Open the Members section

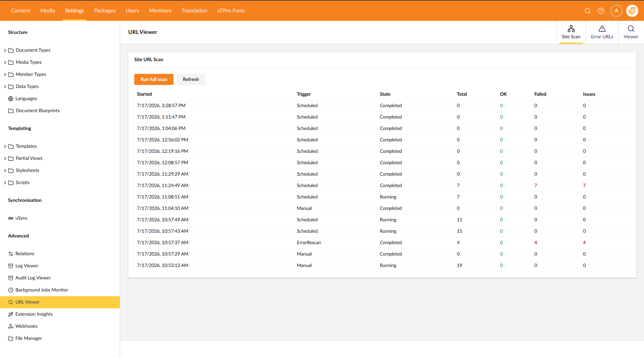pyautogui.click(x=160, y=11)
